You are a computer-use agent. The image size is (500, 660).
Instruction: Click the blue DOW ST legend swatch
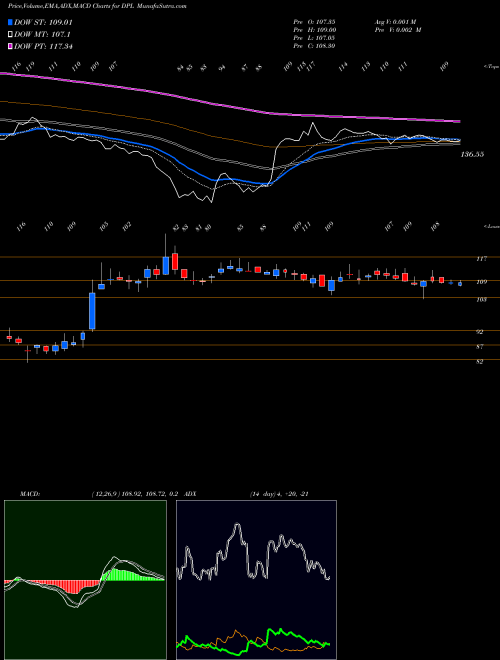[10, 22]
